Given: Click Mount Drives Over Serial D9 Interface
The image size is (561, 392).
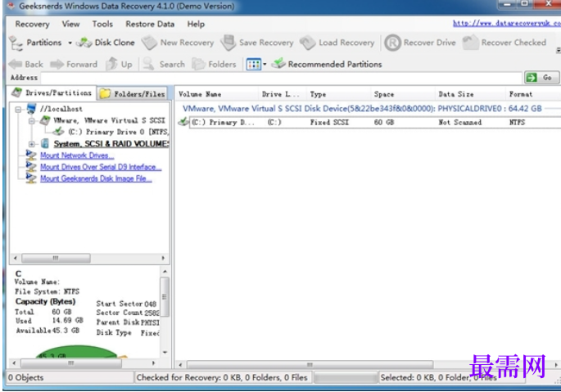Looking at the screenshot, I should [x=101, y=167].
